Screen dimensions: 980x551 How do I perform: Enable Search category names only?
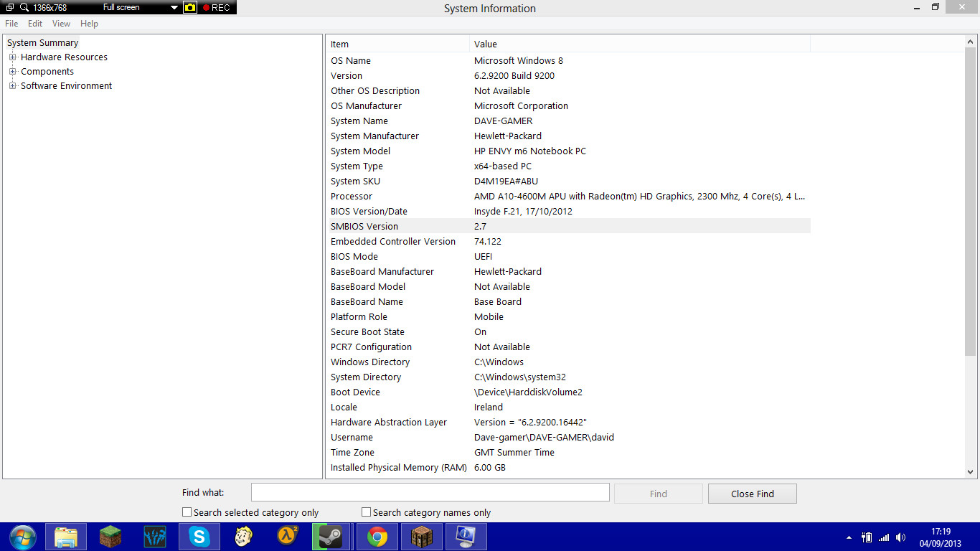tap(366, 512)
